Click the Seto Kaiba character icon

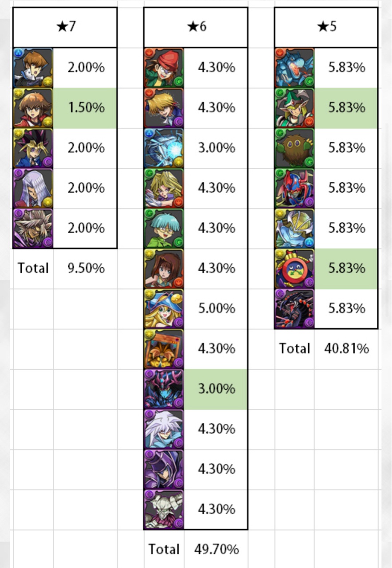tap(33, 68)
